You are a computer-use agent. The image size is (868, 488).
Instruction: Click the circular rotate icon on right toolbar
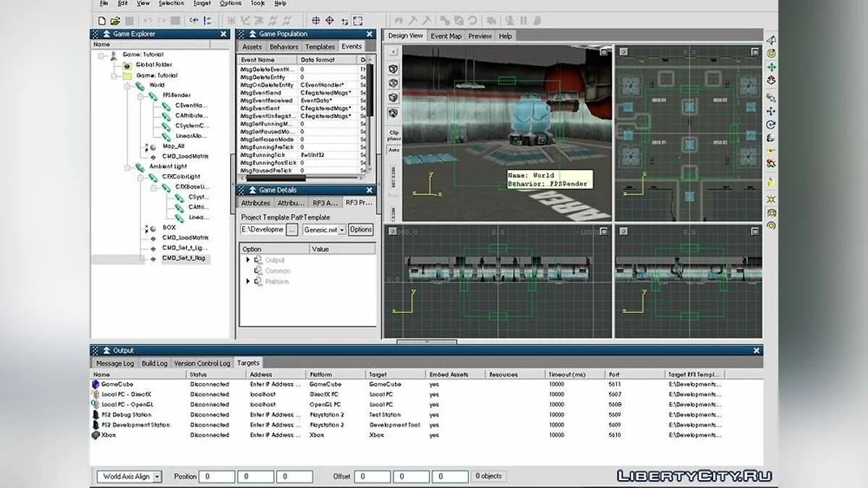click(x=771, y=124)
